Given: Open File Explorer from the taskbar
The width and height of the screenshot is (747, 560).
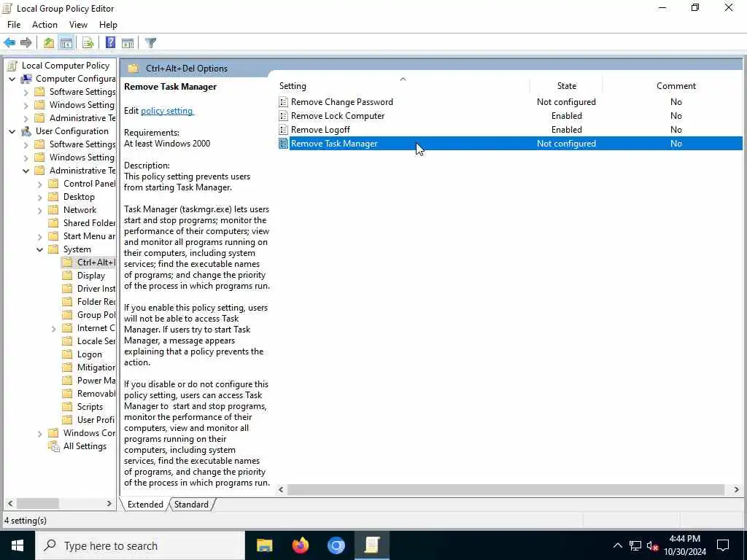Looking at the screenshot, I should coord(264,545).
